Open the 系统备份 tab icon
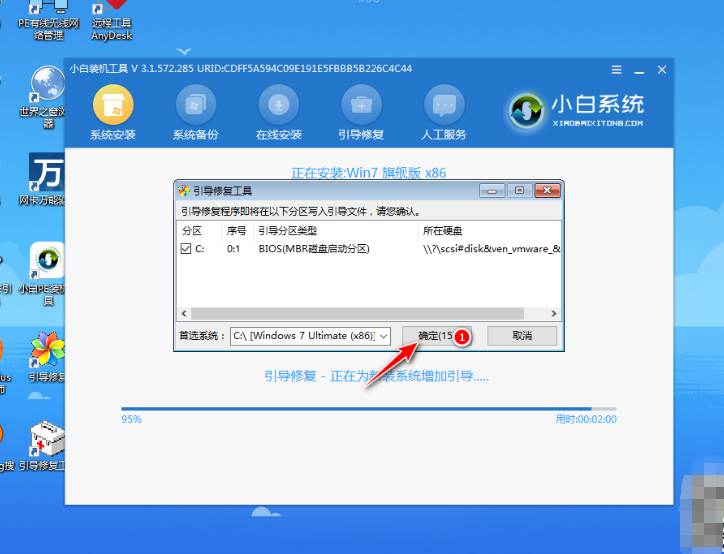 point(196,105)
